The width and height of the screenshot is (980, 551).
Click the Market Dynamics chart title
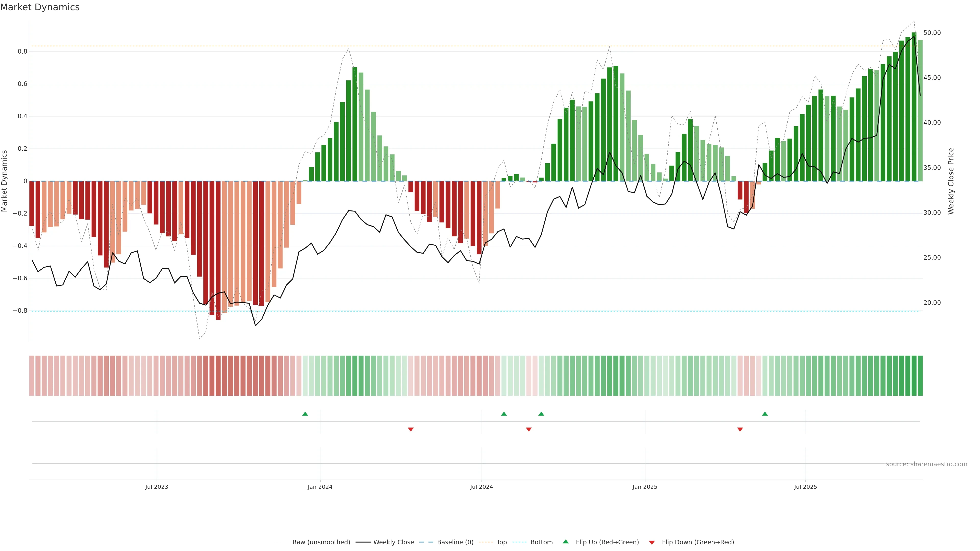click(40, 7)
